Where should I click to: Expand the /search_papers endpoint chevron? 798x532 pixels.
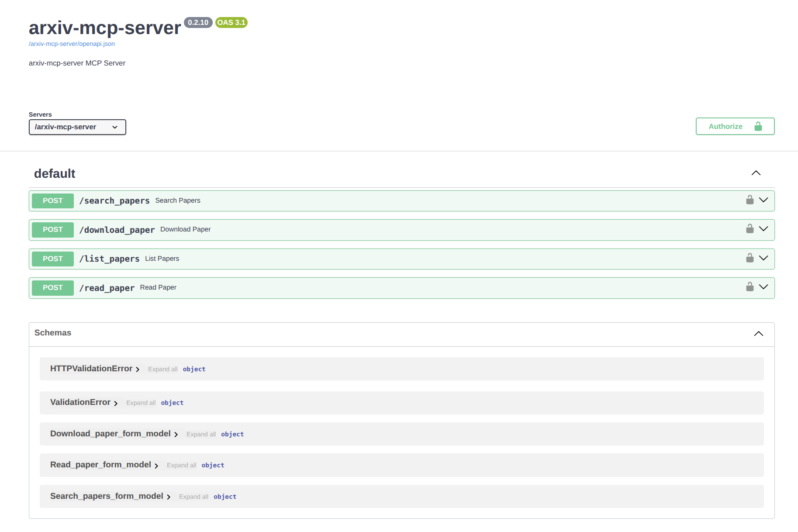tap(763, 200)
